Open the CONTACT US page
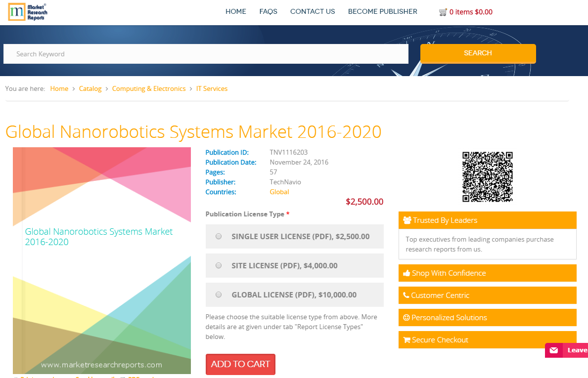Viewport: 588px width, 378px height. pyautogui.click(x=313, y=11)
